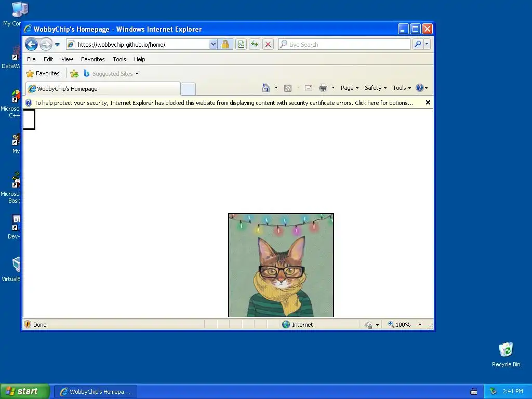Open the File menu
The height and width of the screenshot is (399, 532).
click(31, 59)
